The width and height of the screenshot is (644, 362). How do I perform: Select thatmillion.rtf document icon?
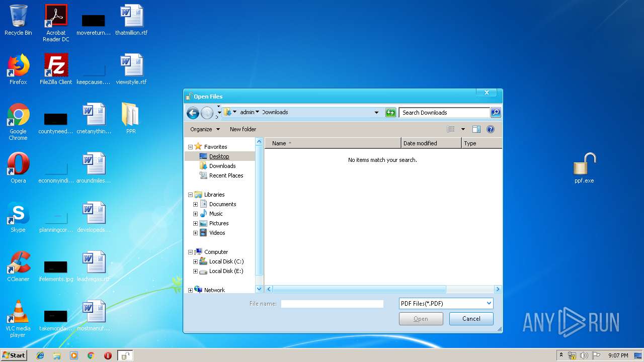click(x=131, y=20)
